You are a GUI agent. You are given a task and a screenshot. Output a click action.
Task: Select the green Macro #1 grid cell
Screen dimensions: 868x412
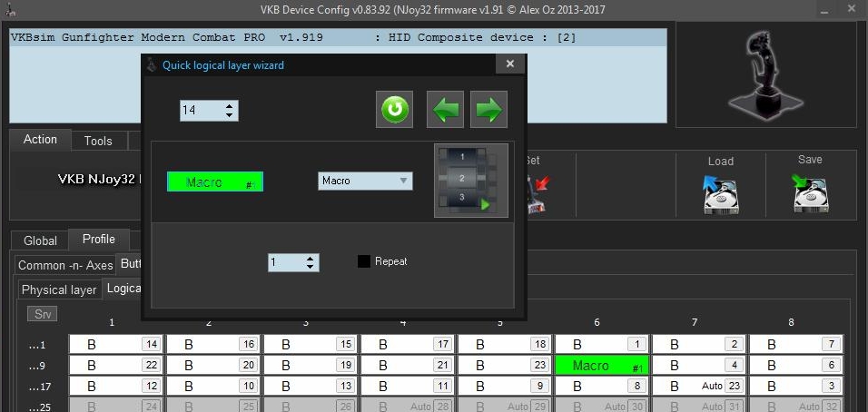pos(602,366)
